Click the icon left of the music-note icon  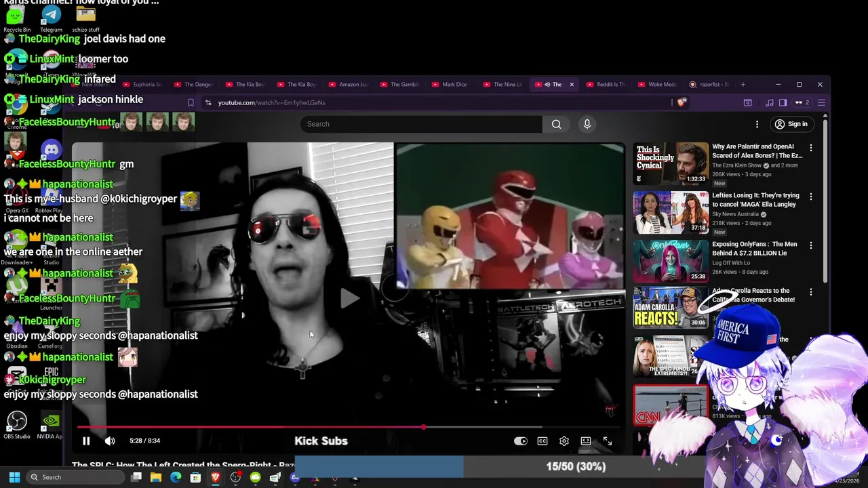coord(747,102)
